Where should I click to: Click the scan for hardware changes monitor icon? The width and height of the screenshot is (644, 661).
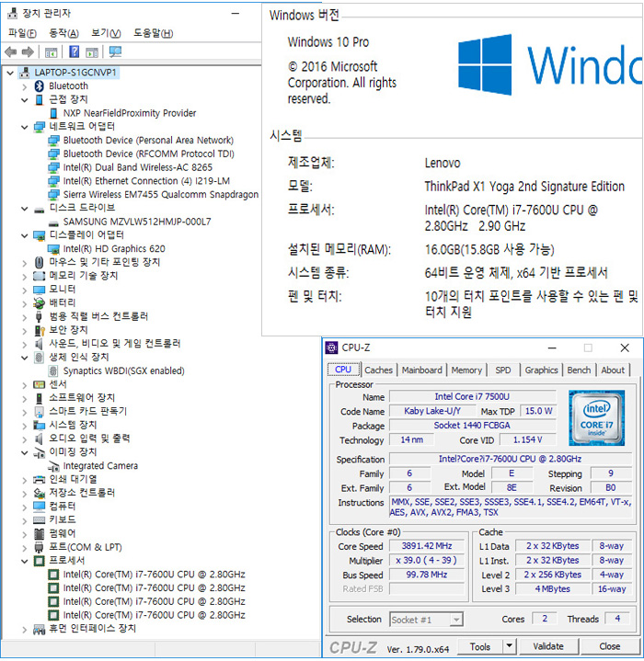click(x=115, y=51)
